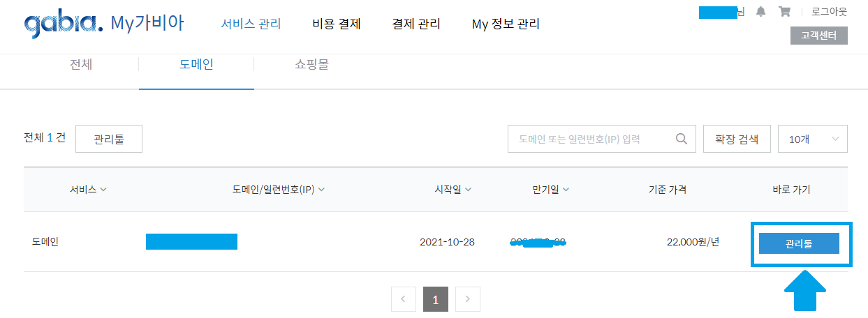This screenshot has width=868, height=318.
Task: Click the gabia logo
Action: pyautogui.click(x=63, y=24)
